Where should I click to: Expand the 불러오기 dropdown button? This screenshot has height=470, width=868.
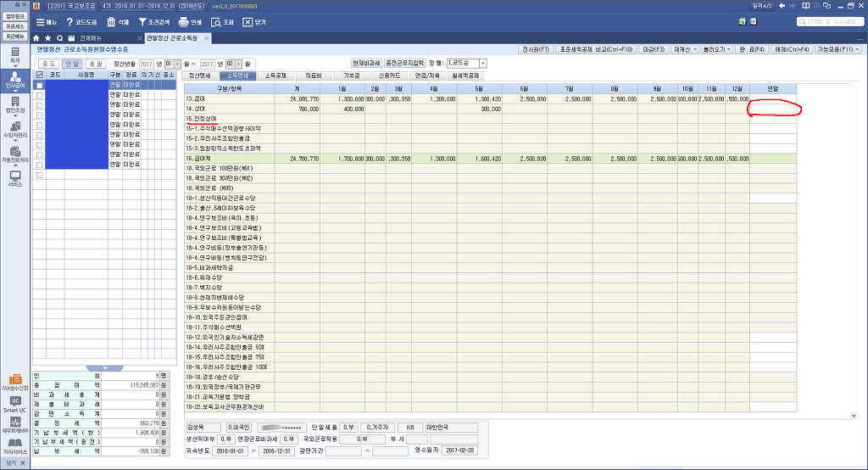pyautogui.click(x=718, y=50)
